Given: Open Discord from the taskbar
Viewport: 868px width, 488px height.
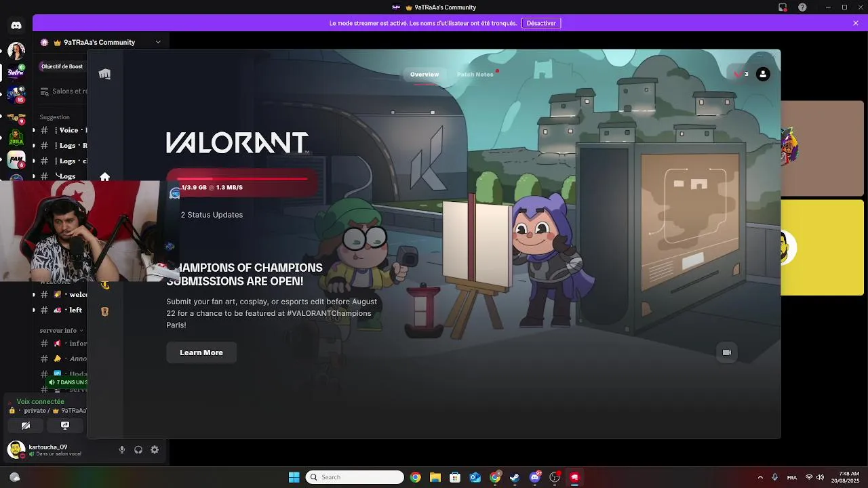Looking at the screenshot, I should coord(535,477).
